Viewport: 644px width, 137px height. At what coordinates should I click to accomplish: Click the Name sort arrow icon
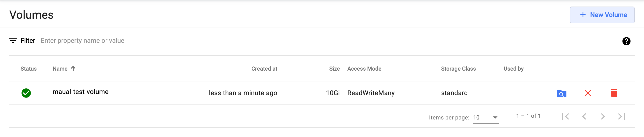73,68
